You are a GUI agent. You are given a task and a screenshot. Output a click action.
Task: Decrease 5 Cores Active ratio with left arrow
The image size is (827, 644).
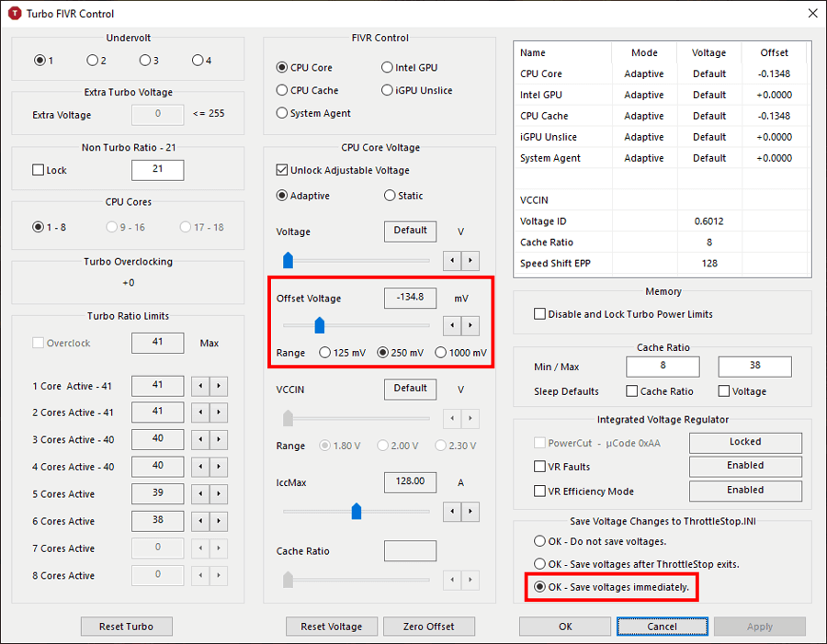pyautogui.click(x=200, y=494)
